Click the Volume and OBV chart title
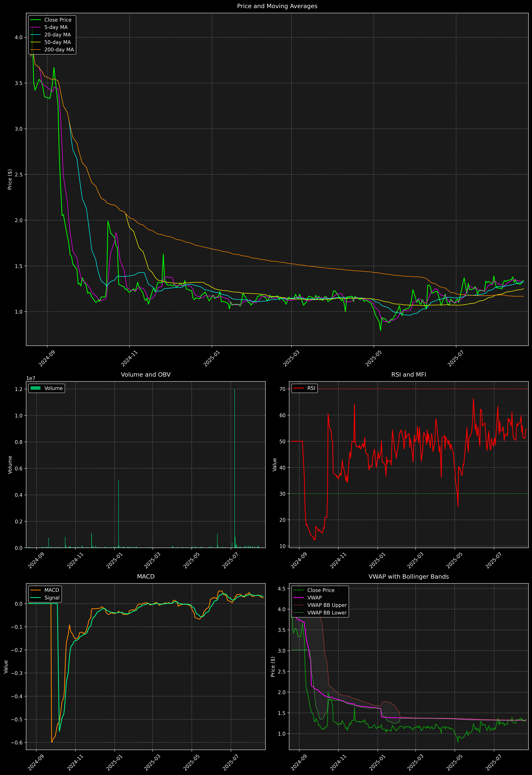532x775 pixels. pyautogui.click(x=146, y=374)
